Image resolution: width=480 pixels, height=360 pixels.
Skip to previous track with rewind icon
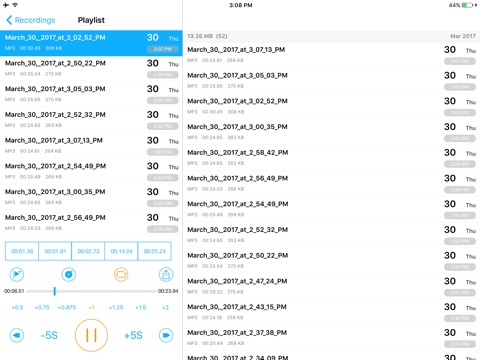coord(17,335)
